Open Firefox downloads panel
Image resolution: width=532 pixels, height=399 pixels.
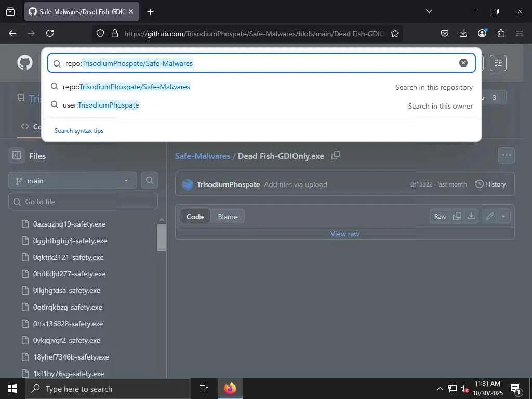463,33
